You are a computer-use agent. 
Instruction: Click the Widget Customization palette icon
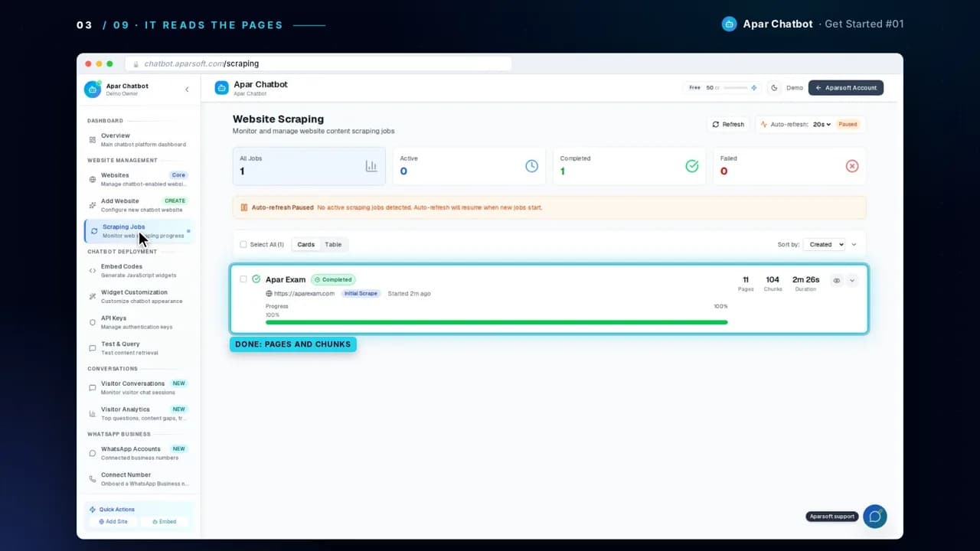point(93,297)
